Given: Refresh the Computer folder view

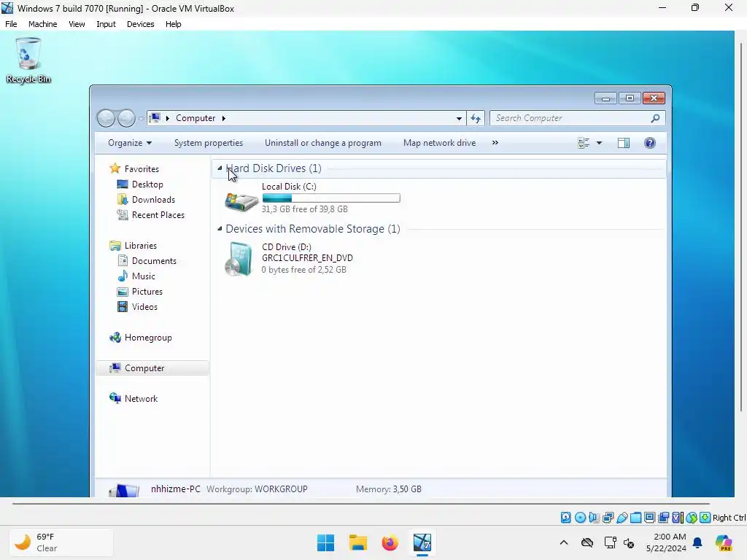Looking at the screenshot, I should (476, 118).
